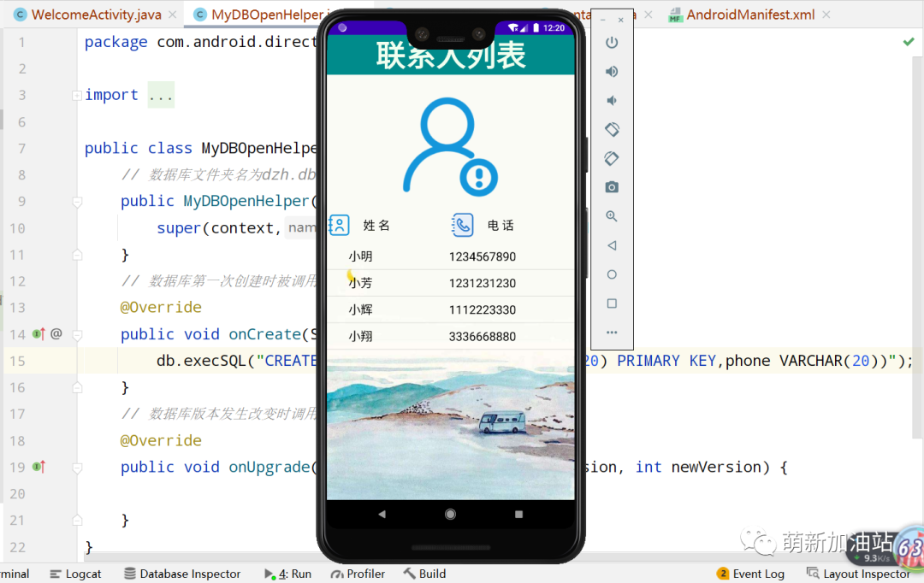Click the emulator power button icon

pos(612,43)
